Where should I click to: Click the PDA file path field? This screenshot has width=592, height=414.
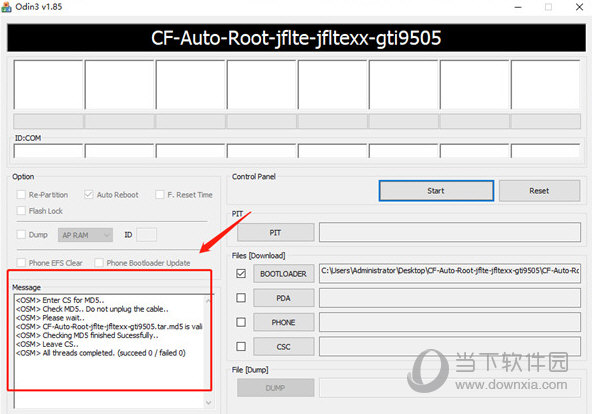450,298
